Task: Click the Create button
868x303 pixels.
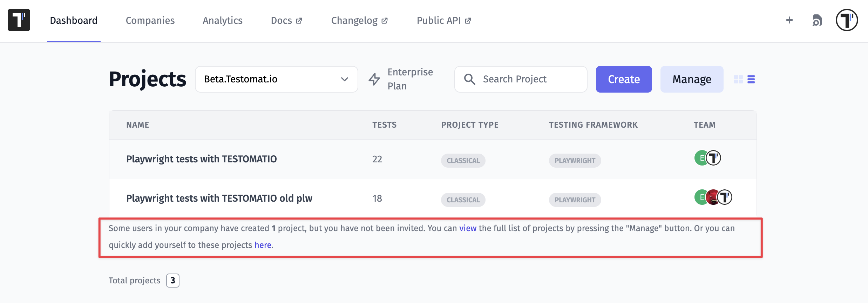Action: coord(624,79)
